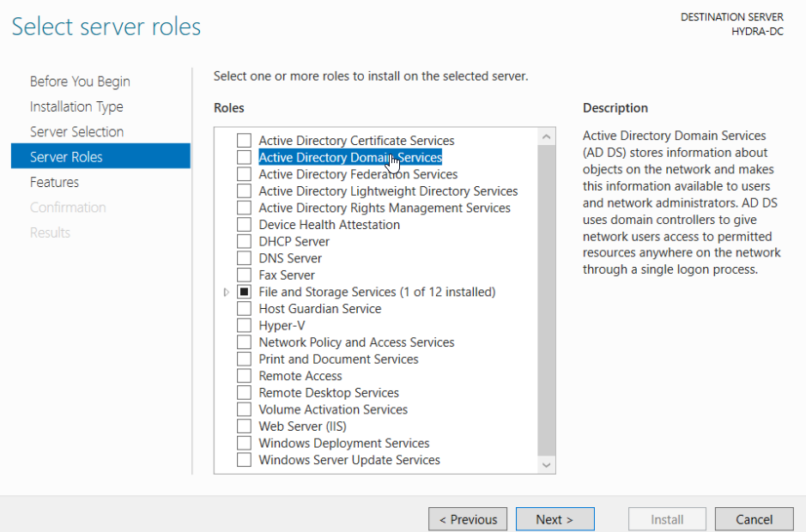Check the DNS Server role

(244, 257)
